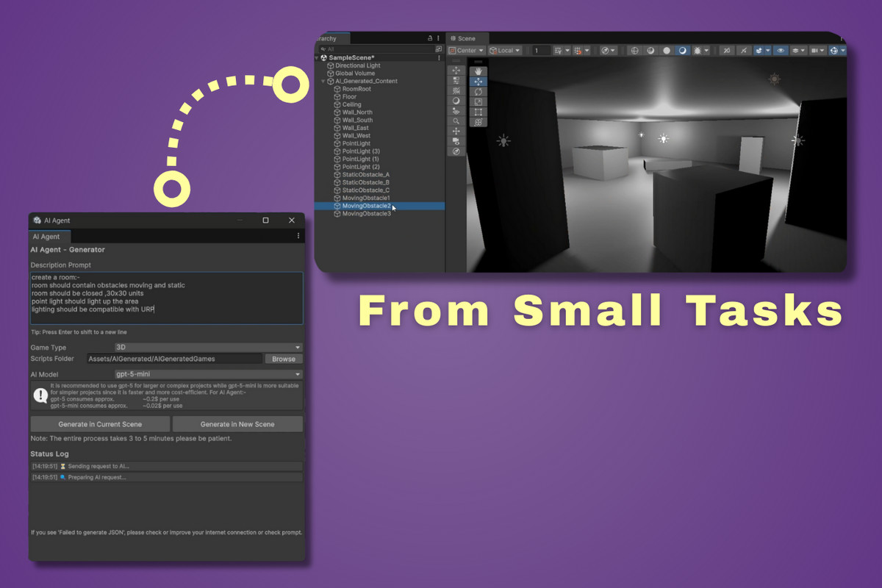Select the Rect tool in Scene toolbar
The image size is (882, 588).
coord(478,112)
